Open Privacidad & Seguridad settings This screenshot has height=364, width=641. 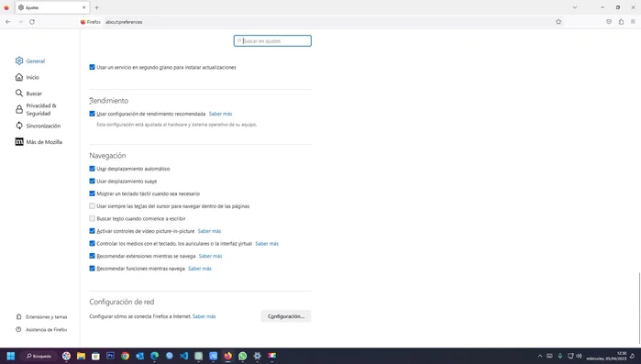(x=36, y=109)
